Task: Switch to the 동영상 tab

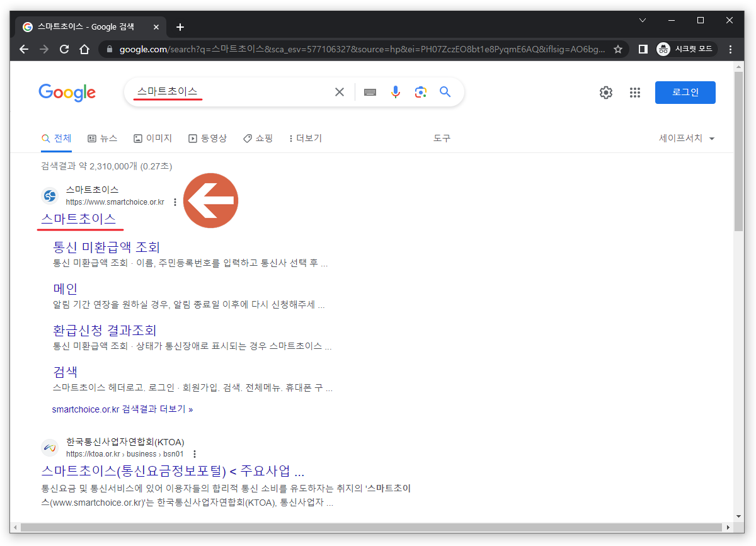Action: tap(207, 139)
